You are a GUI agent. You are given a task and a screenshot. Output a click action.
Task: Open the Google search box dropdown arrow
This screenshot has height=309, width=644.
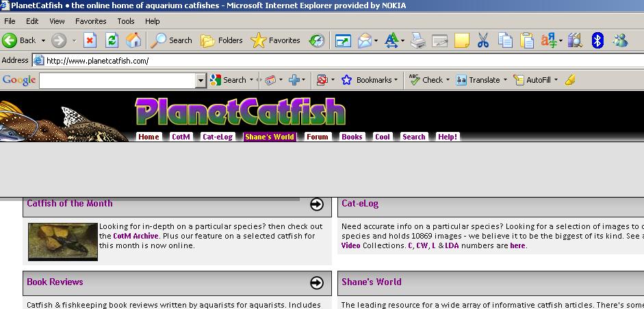pyautogui.click(x=201, y=81)
